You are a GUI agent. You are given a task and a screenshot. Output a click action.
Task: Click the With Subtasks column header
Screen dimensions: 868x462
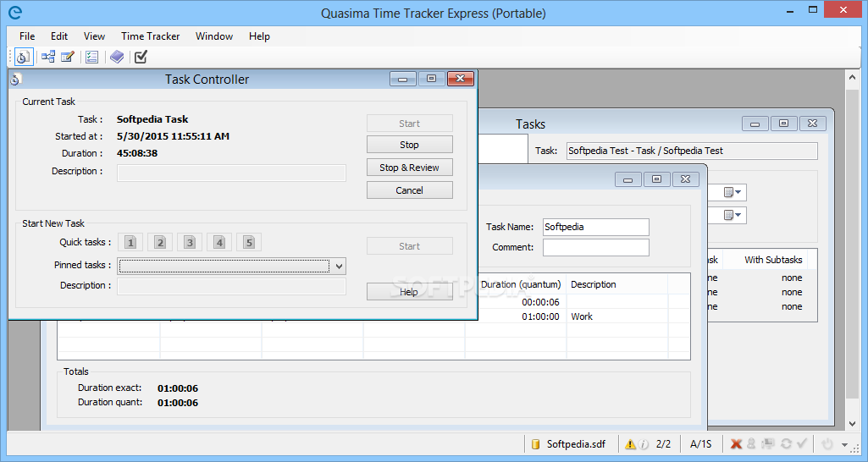(773, 260)
